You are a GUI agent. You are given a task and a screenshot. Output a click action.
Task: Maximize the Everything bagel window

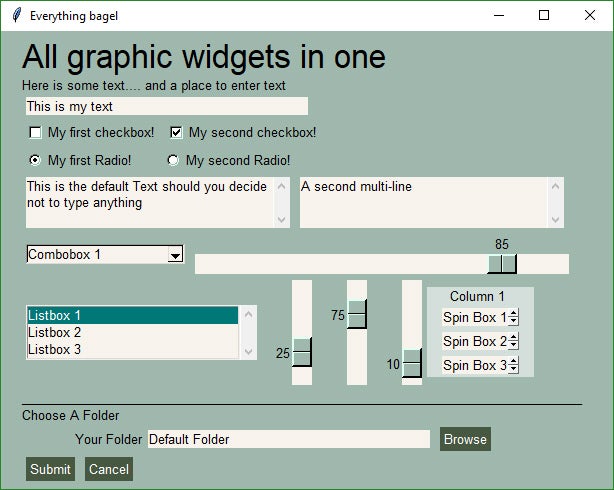pos(544,15)
